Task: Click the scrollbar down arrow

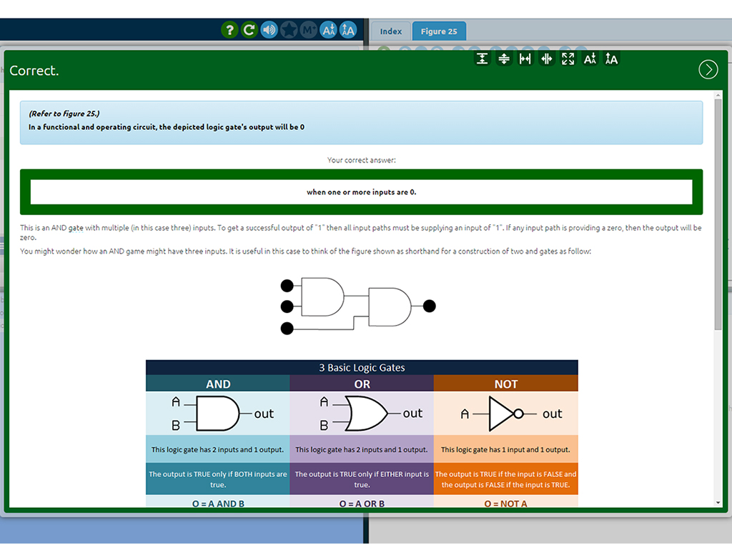Action: tap(718, 503)
